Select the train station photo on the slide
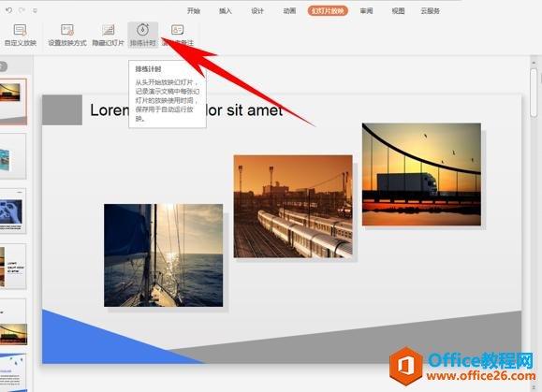The width and height of the screenshot is (542, 392). pos(293,206)
